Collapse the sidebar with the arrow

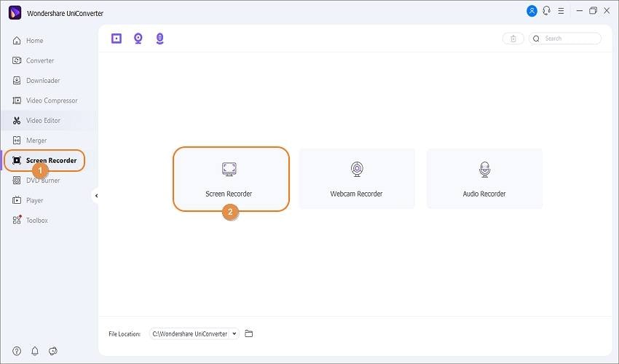pyautogui.click(x=96, y=196)
